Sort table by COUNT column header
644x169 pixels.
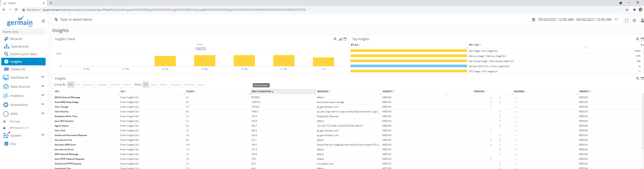tap(190, 92)
